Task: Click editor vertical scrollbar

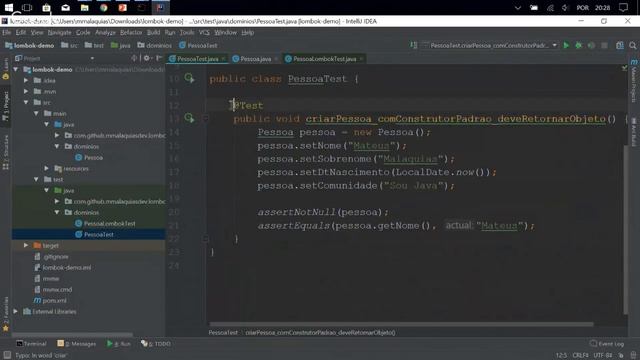Action: pos(625,229)
